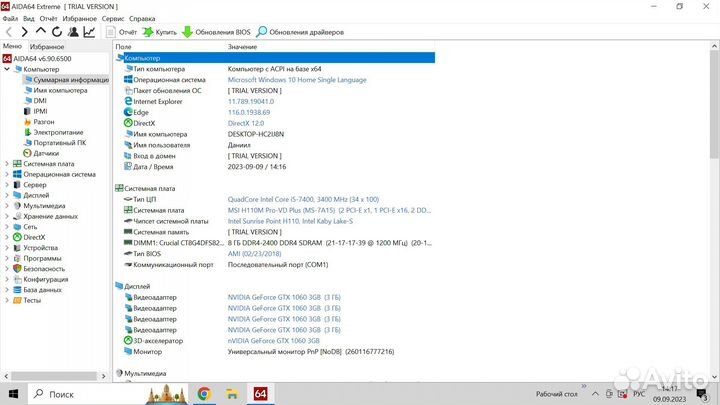Image resolution: width=720 pixels, height=405 pixels.
Task: Select Программы in the tree
Action: point(42,259)
